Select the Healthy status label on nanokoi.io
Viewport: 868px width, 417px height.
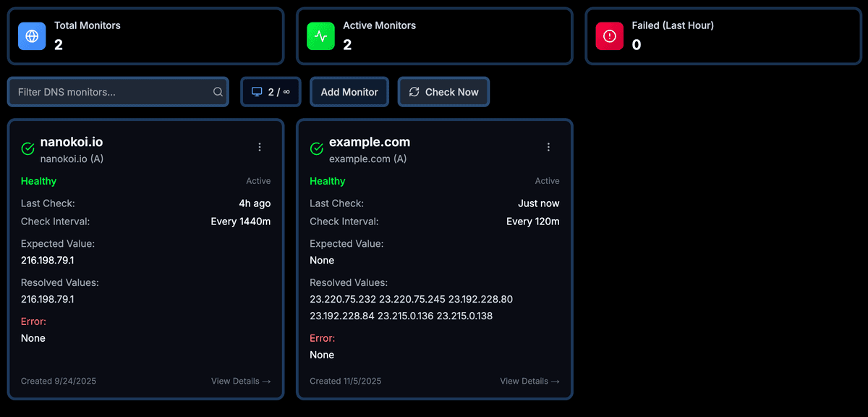pyautogui.click(x=38, y=181)
